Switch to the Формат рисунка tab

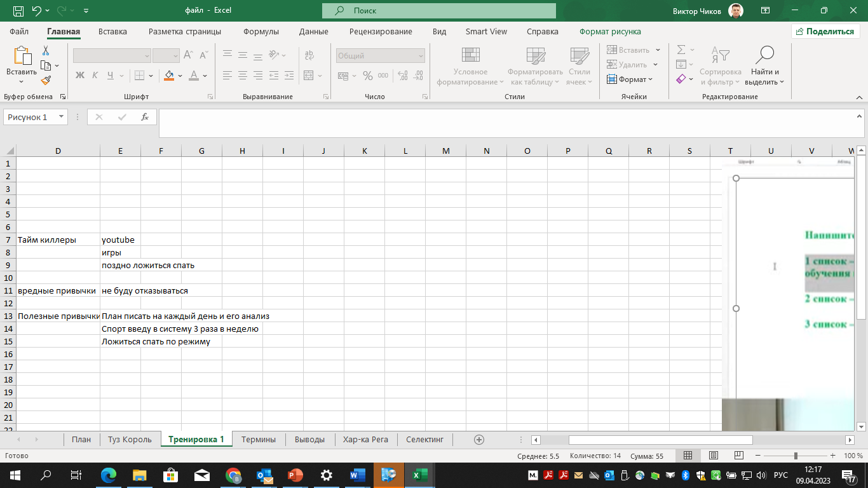point(610,31)
